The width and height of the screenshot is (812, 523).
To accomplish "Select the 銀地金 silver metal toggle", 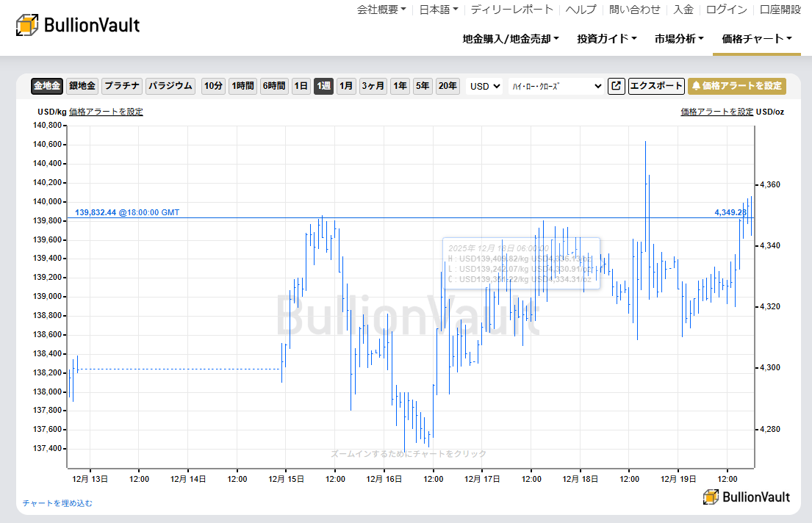I will coord(82,86).
